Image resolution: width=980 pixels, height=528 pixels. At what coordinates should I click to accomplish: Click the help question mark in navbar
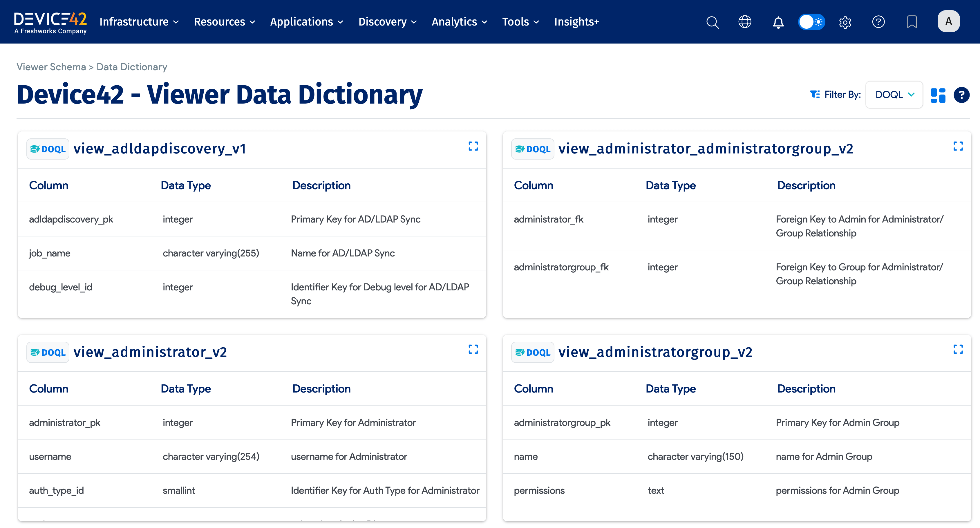click(878, 22)
